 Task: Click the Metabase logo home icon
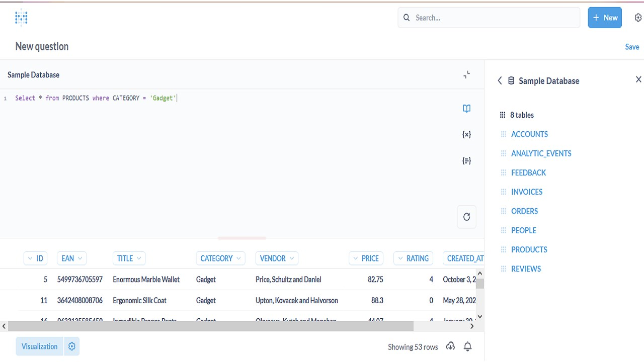click(21, 18)
